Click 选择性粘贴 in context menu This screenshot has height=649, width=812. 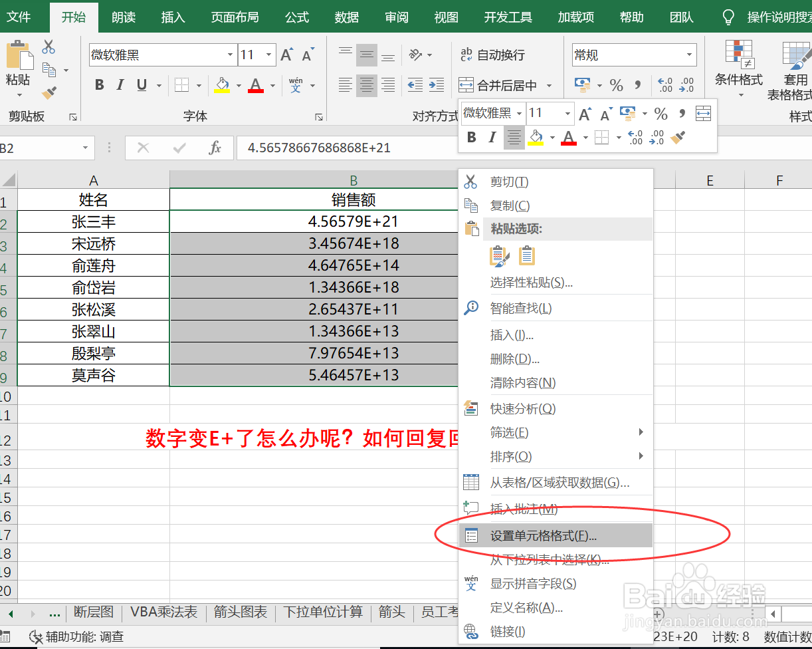[556, 283]
